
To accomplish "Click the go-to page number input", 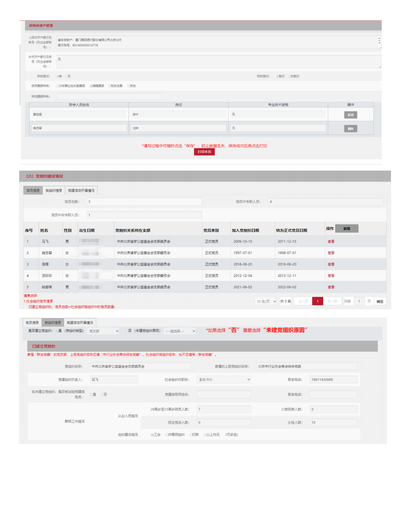I will [359, 301].
